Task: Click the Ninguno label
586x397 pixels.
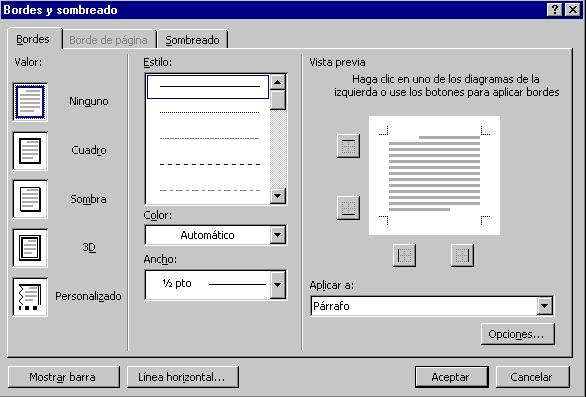Action: (89, 101)
